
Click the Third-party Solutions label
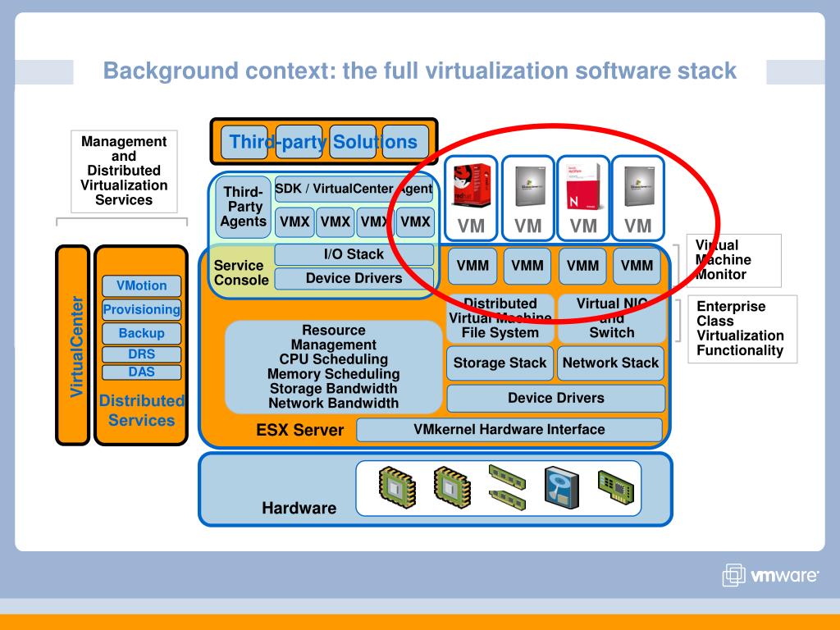point(323,142)
